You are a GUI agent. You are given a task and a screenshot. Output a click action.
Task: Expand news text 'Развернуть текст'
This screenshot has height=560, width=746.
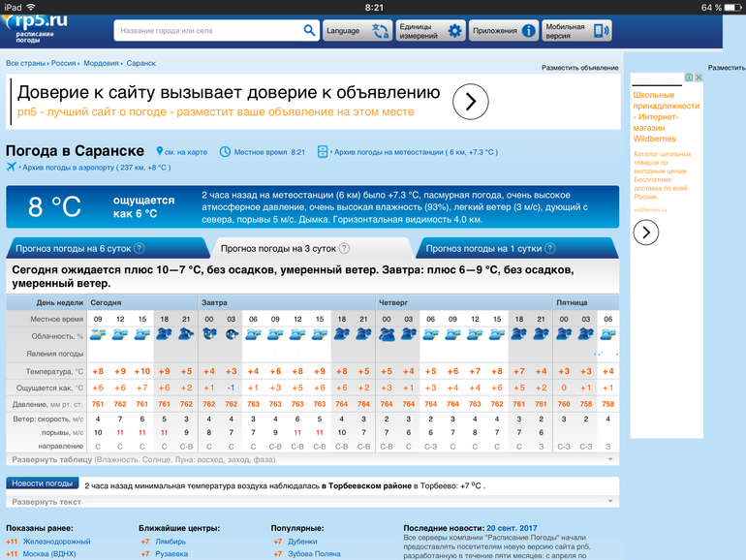[x=47, y=502]
